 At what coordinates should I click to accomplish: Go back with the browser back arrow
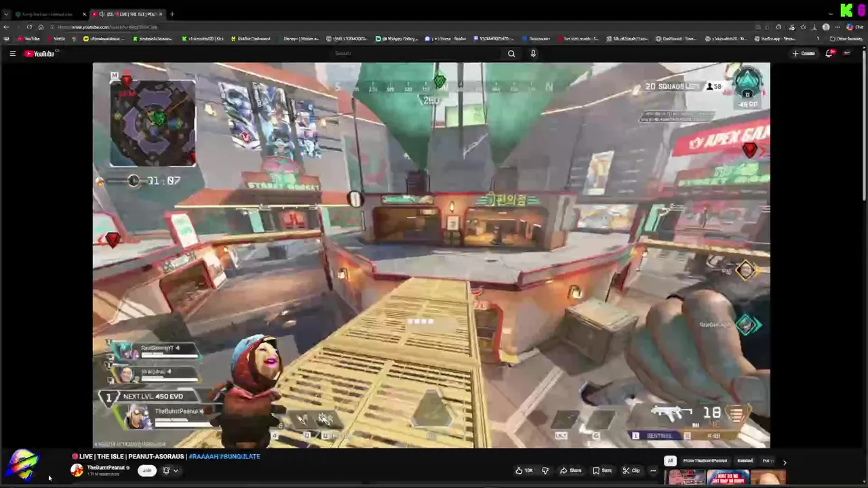tap(6, 27)
